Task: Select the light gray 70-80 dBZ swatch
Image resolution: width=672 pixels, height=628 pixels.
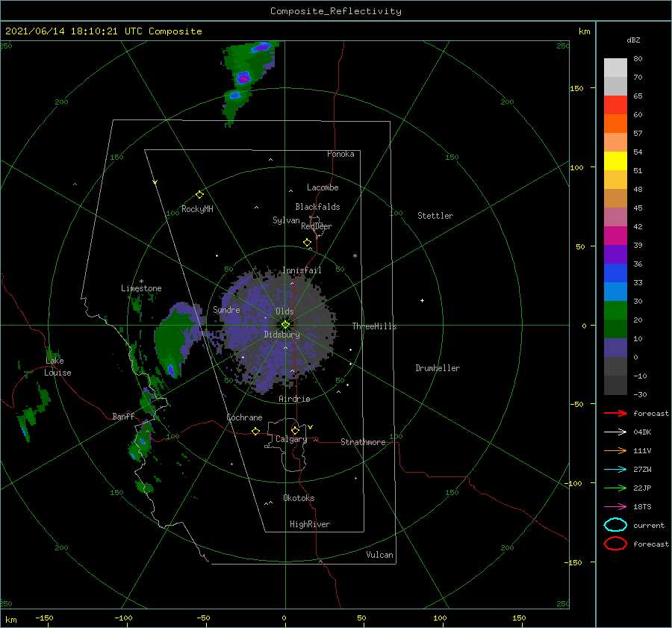Action: click(615, 68)
